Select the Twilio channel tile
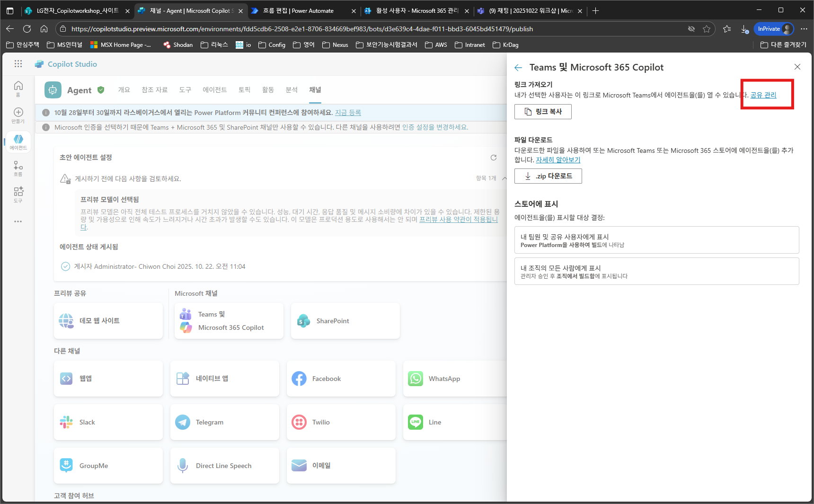The width and height of the screenshot is (814, 504). [x=341, y=422]
